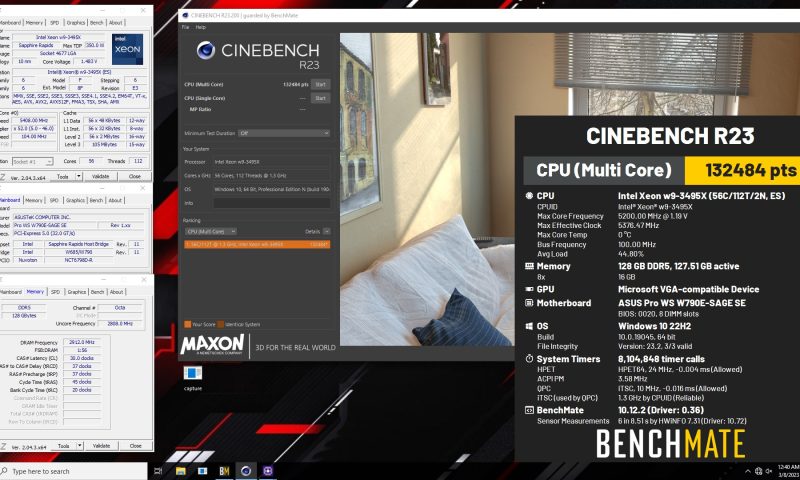Click the Cinebench title bar app icon
800x480 pixels.
click(185, 15)
